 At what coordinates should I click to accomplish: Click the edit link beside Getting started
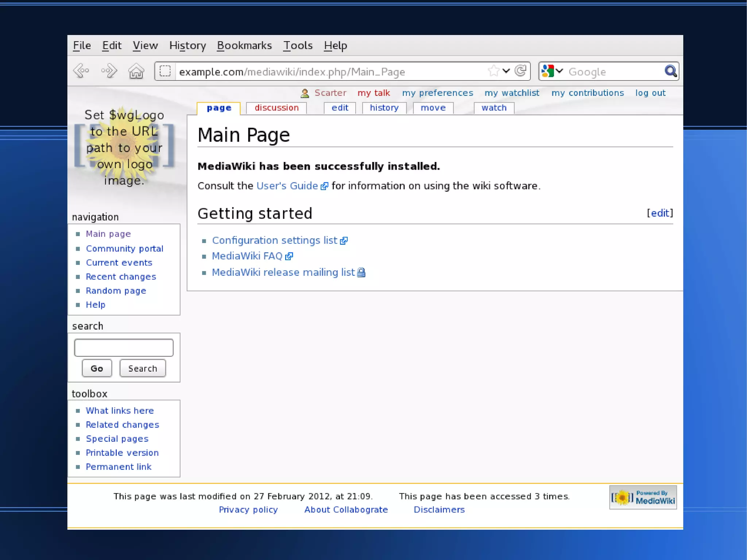point(659,213)
